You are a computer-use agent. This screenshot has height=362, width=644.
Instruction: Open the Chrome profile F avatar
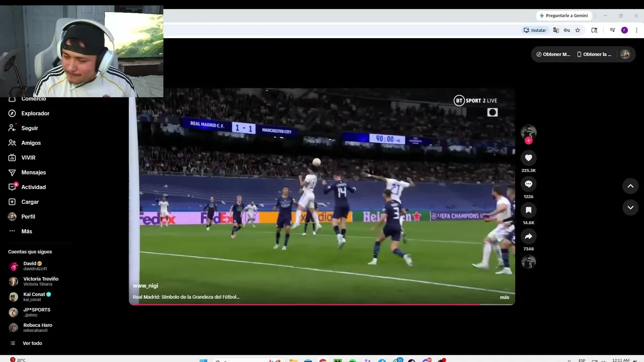(624, 30)
